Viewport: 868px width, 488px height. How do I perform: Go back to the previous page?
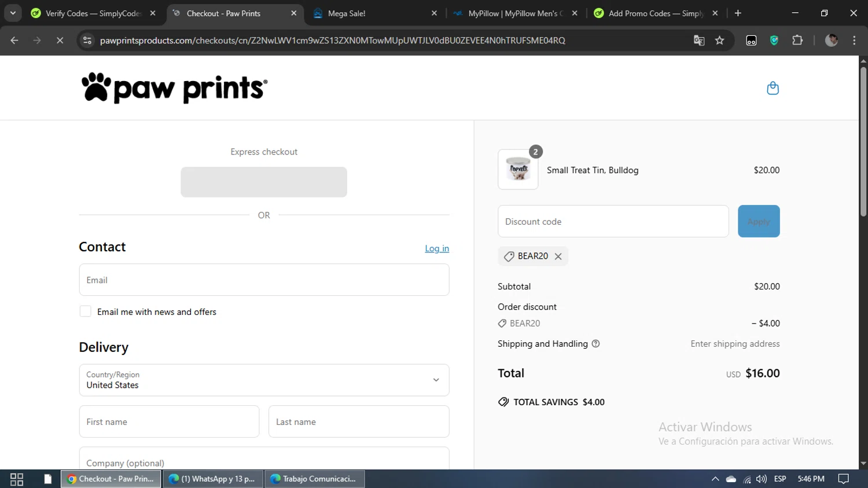tap(14, 40)
